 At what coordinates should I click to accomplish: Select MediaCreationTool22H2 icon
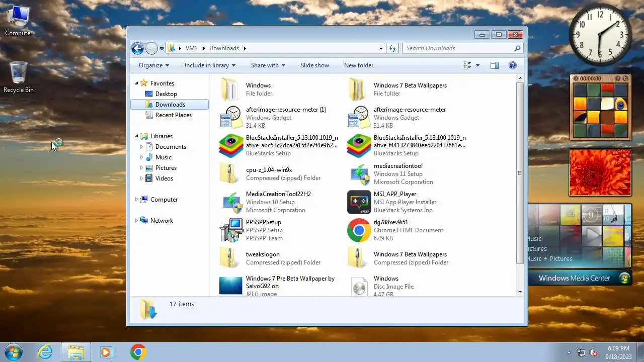(231, 202)
